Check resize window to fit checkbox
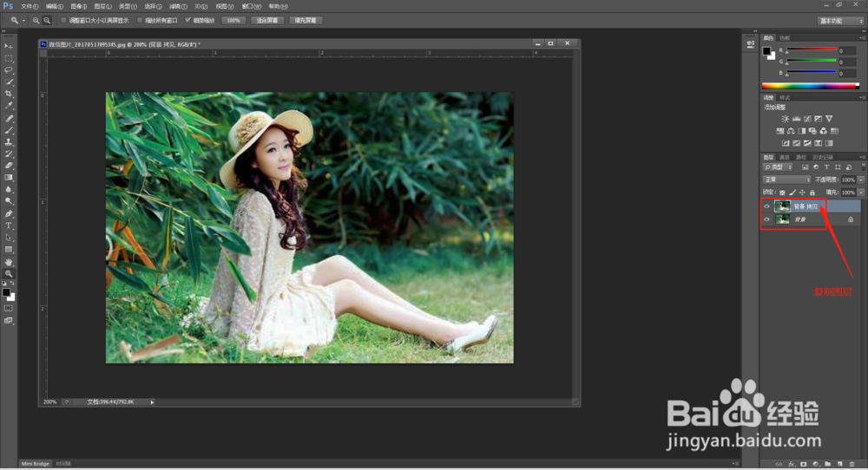 pos(63,21)
